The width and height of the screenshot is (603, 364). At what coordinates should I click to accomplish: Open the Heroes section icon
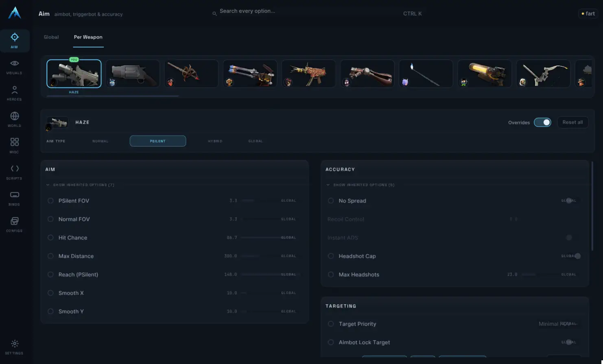pyautogui.click(x=15, y=90)
